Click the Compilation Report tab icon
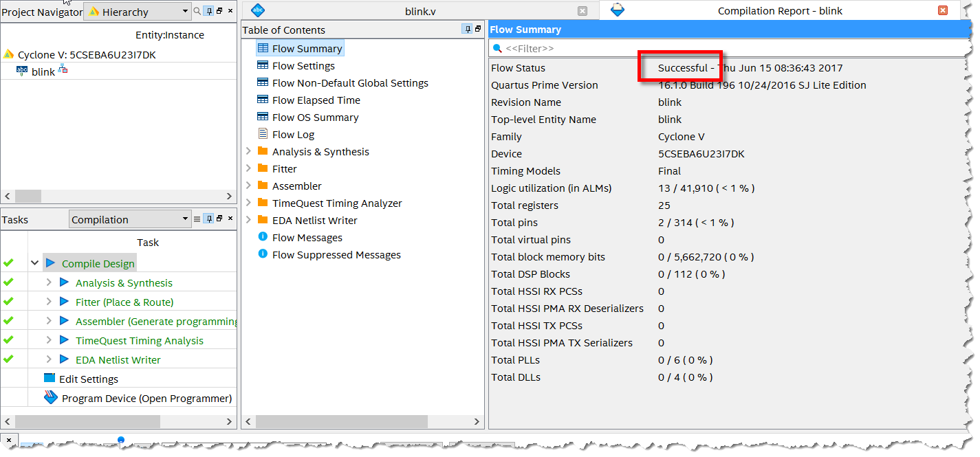The height and width of the screenshot is (457, 980). (x=618, y=10)
